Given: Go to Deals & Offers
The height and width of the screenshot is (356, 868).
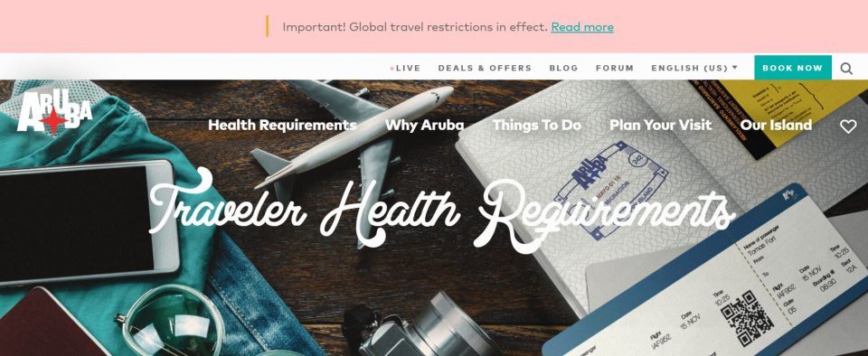Looking at the screenshot, I should (485, 68).
